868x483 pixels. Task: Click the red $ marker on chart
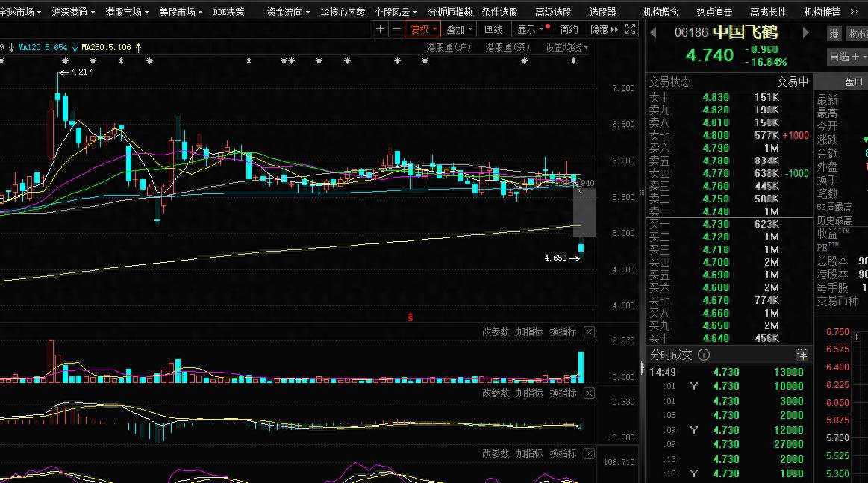point(410,317)
